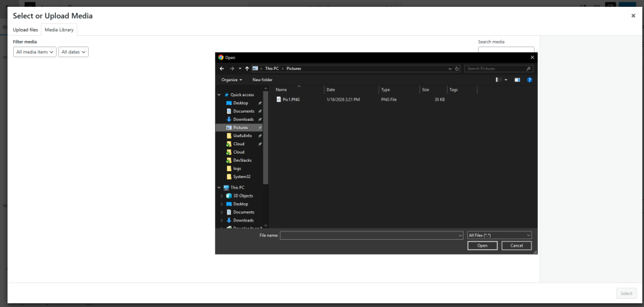Viewport: 644px width, 307px height.
Task: Click the Open button in file dialog
Action: pyautogui.click(x=482, y=245)
